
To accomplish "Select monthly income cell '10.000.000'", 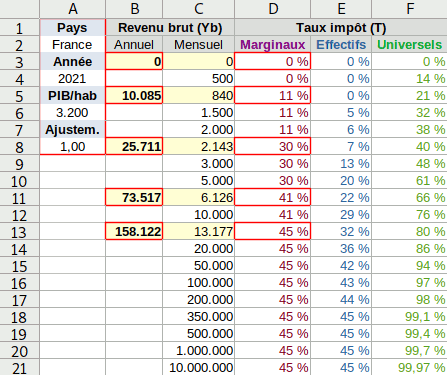I will (199, 367).
